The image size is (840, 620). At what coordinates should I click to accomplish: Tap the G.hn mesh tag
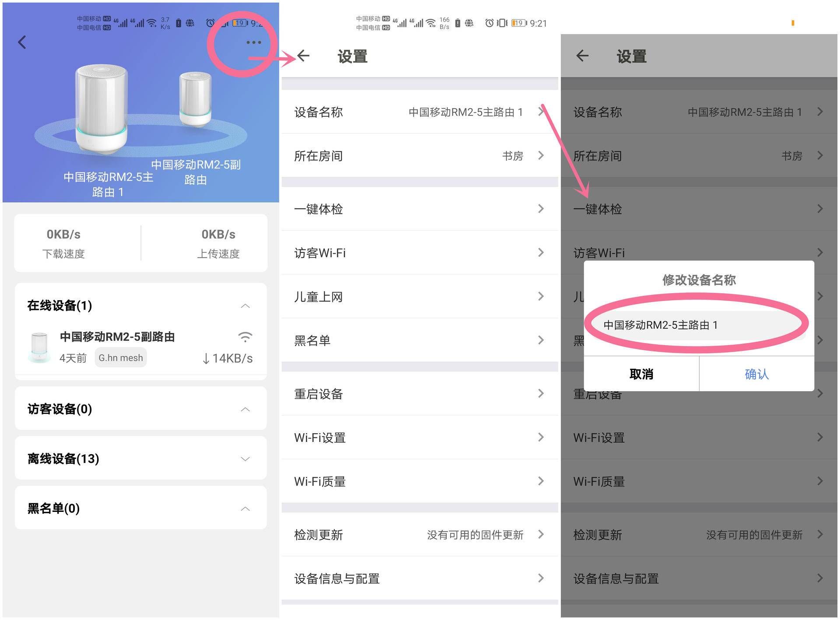click(x=121, y=358)
